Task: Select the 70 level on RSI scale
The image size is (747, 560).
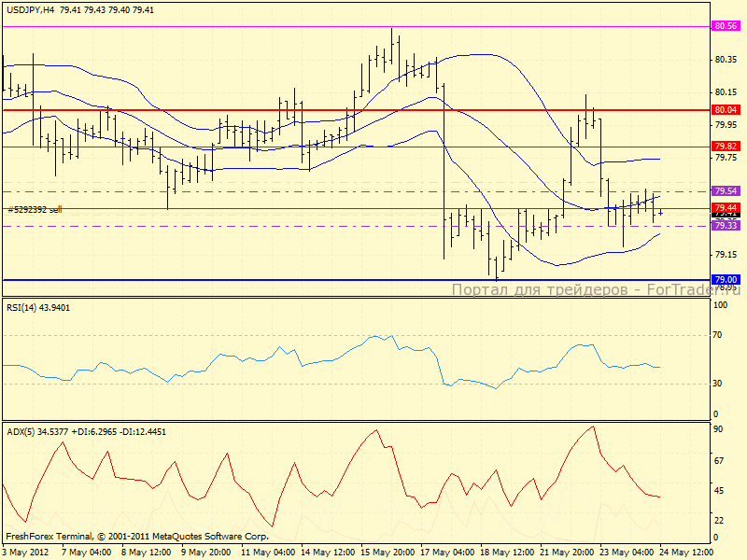Action: tap(720, 334)
